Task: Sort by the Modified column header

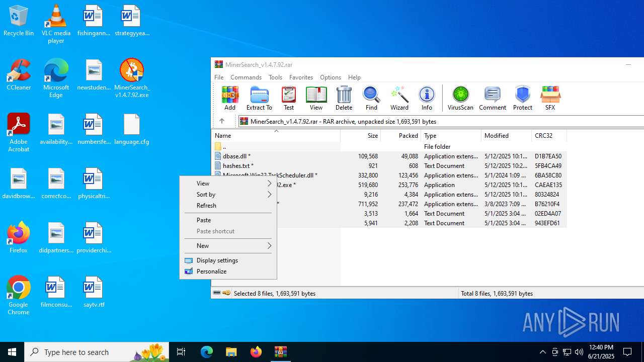Action: click(x=507, y=136)
